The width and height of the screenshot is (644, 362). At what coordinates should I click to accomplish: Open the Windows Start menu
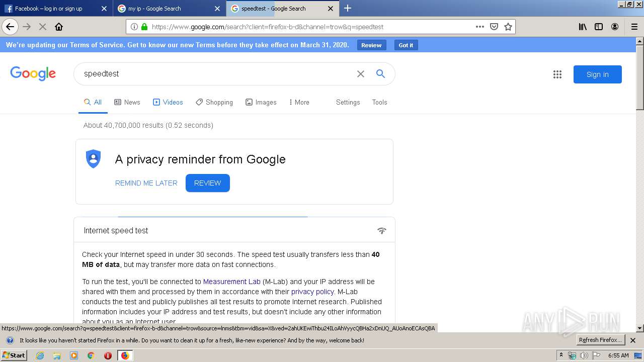(x=14, y=355)
